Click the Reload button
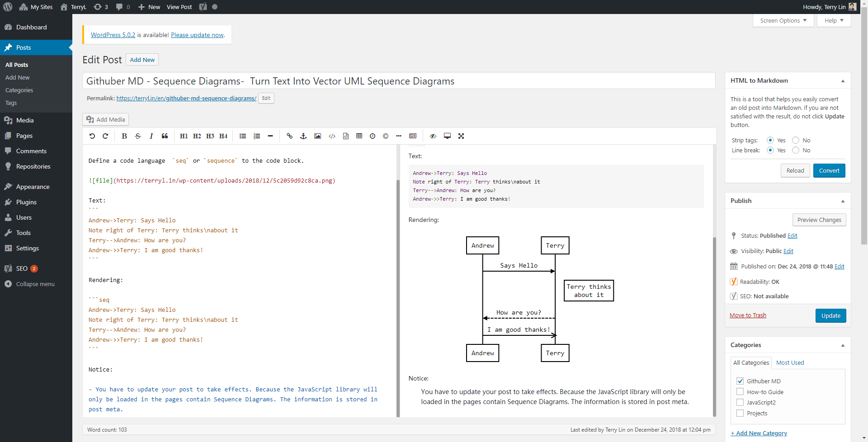This screenshot has height=442, width=868. [x=795, y=170]
